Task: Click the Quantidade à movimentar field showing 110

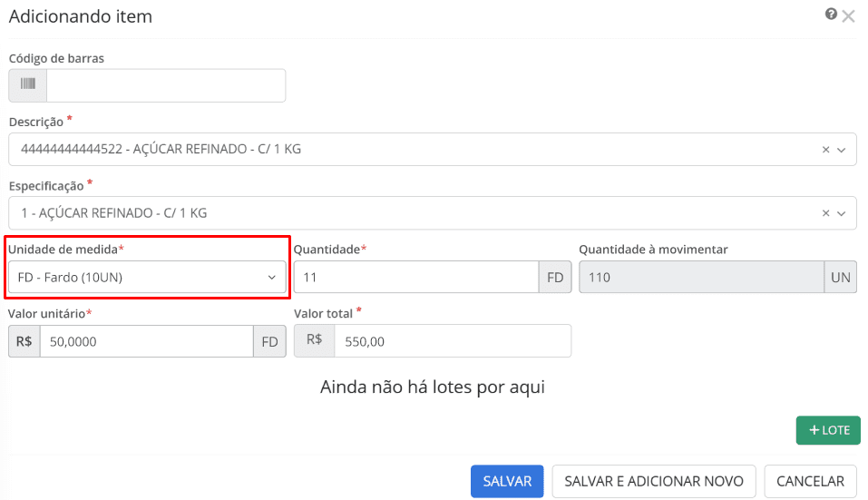Action: click(x=701, y=277)
